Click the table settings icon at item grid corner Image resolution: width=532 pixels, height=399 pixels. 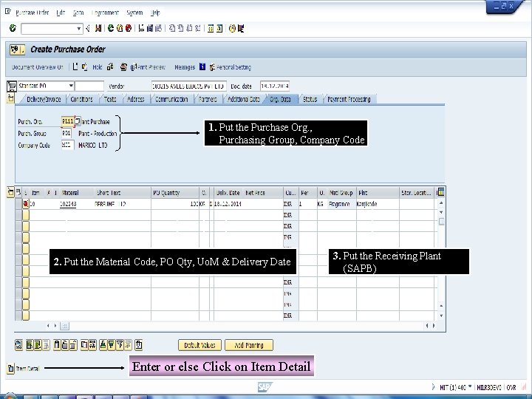(x=440, y=192)
